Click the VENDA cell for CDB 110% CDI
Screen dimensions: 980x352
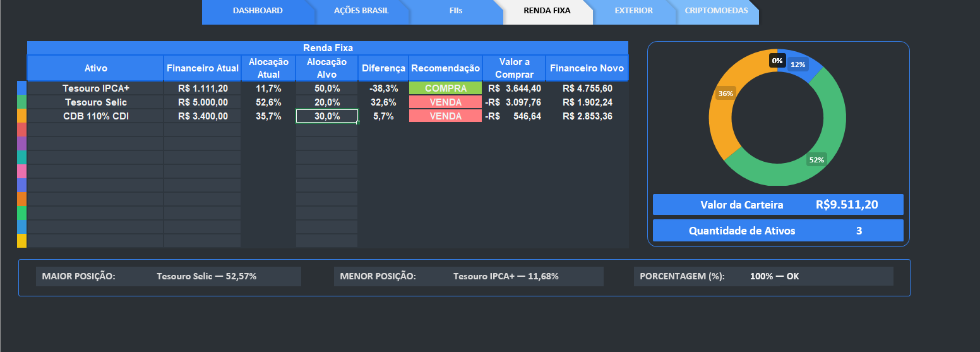[445, 116]
